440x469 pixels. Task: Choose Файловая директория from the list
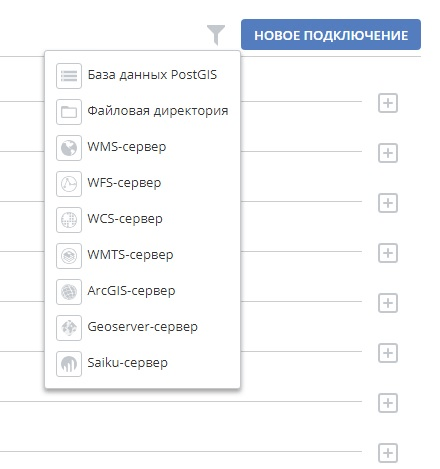(x=158, y=111)
